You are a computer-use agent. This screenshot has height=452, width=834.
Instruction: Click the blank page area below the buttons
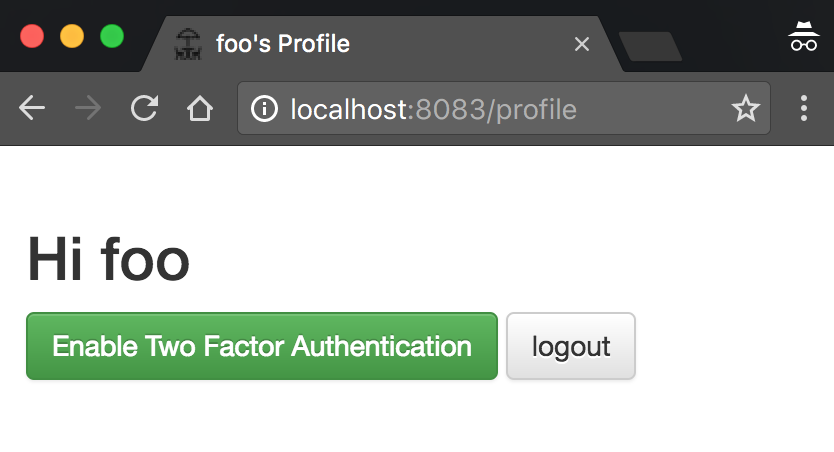tap(417, 420)
